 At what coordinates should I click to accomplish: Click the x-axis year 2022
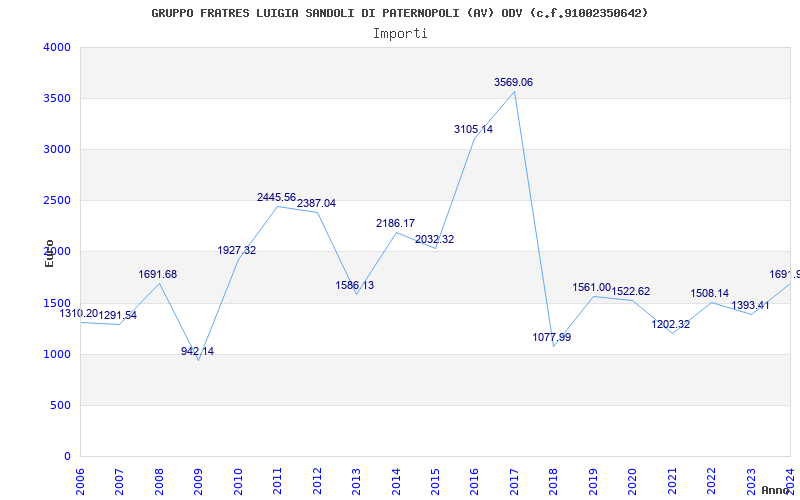click(x=711, y=481)
